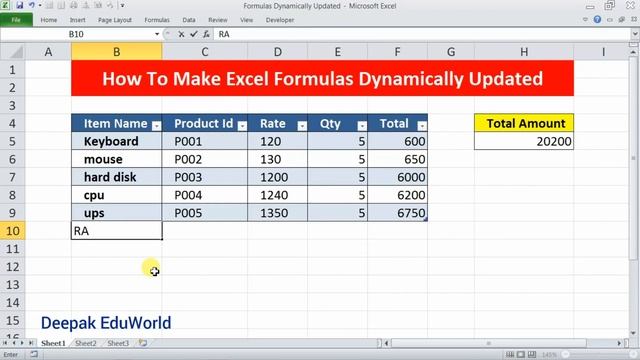The width and height of the screenshot is (640, 360).
Task: Click the Undo icon in Quick Access Toolbar
Action: [31, 5]
